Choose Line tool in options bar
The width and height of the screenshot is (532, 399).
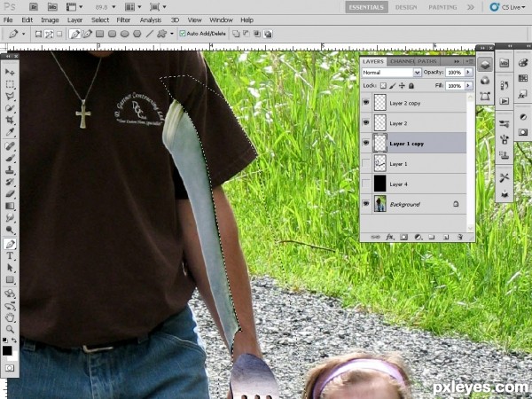(150, 34)
